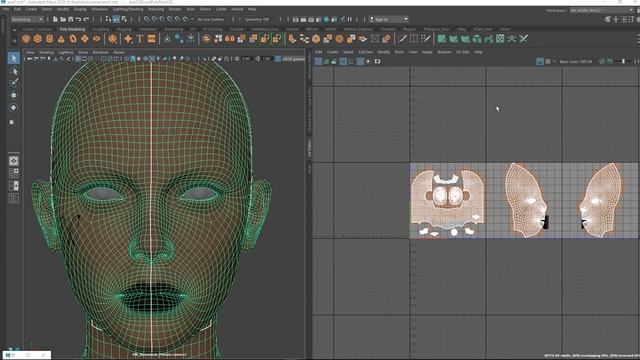Click the Star sweep mesh shelf icon
This screenshot has width=640, height=360.
[128, 39]
